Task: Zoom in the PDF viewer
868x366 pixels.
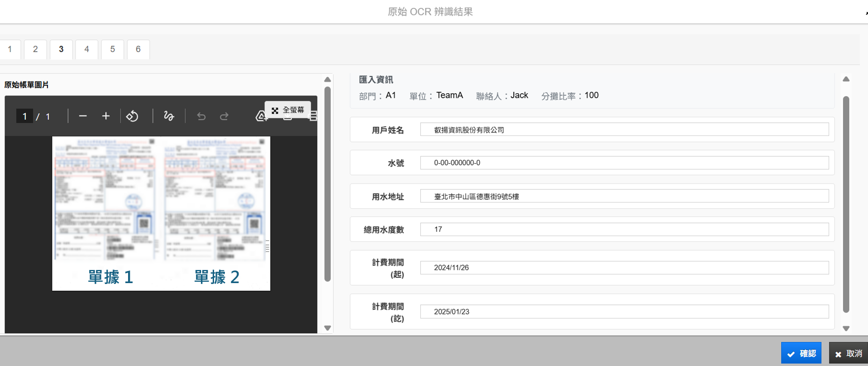Action: [106, 116]
